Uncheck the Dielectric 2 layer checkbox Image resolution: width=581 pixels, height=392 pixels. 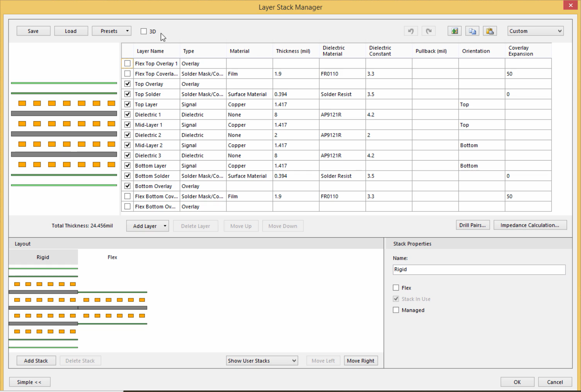click(x=127, y=135)
